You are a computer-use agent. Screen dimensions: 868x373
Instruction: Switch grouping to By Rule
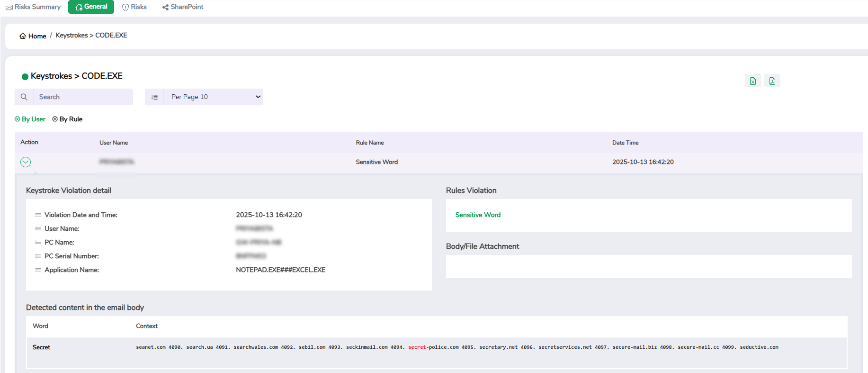pyautogui.click(x=67, y=119)
